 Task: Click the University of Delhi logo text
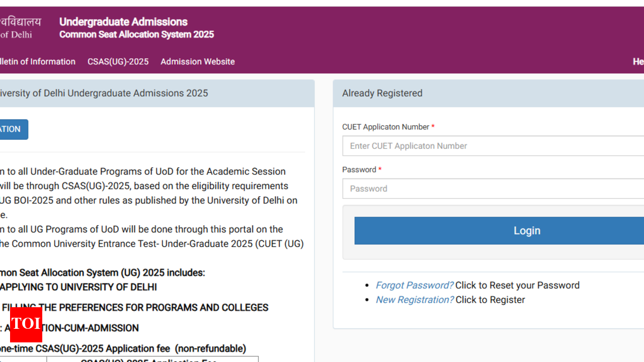click(19, 28)
